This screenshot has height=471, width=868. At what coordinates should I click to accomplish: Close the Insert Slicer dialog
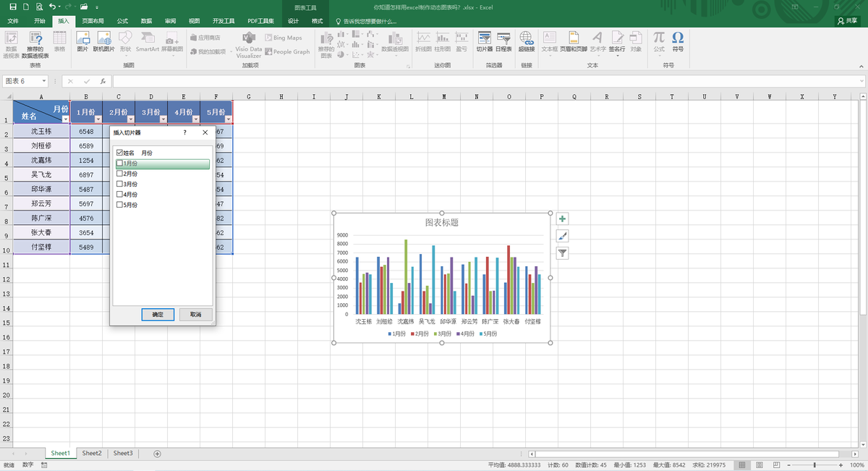[x=205, y=133]
